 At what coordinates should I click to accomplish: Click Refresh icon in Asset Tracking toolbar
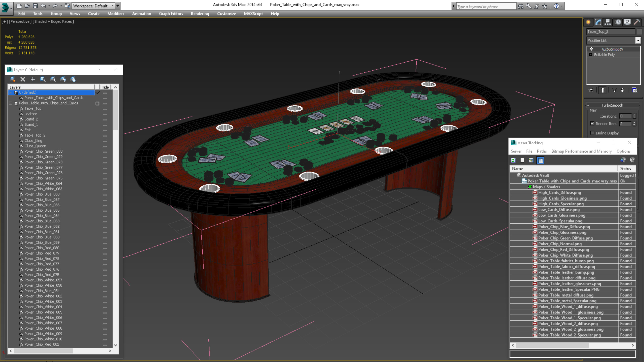513,160
